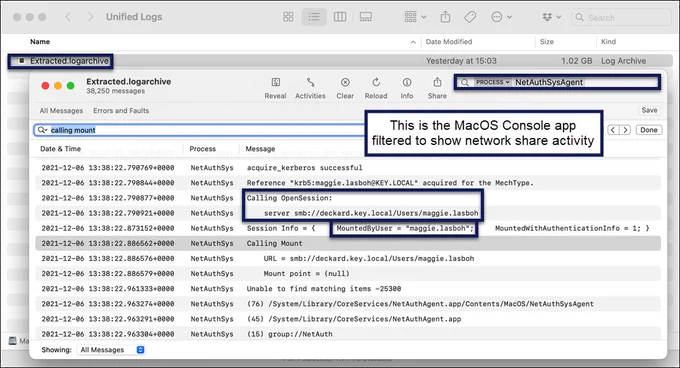Select highlighted 'Calling Mount' log row
Image resolution: width=680 pixels, height=368 pixels.
(348, 243)
